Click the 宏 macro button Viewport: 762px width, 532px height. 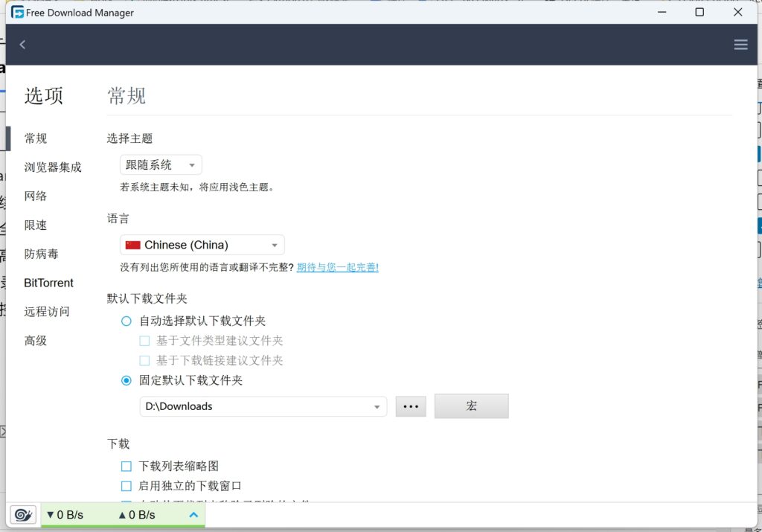(471, 406)
